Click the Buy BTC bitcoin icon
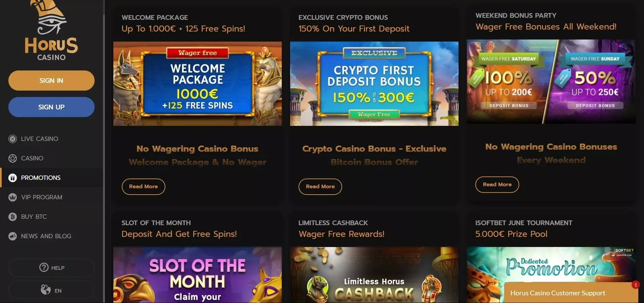 click(12, 217)
